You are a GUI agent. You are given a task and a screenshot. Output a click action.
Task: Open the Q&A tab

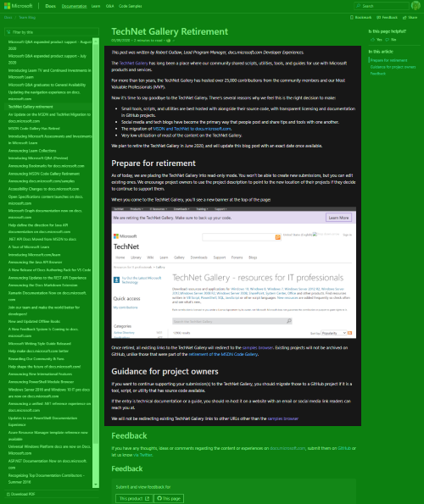click(109, 6)
